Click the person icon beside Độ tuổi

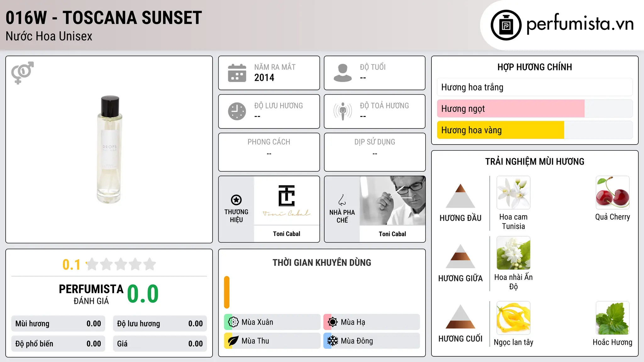click(x=342, y=73)
